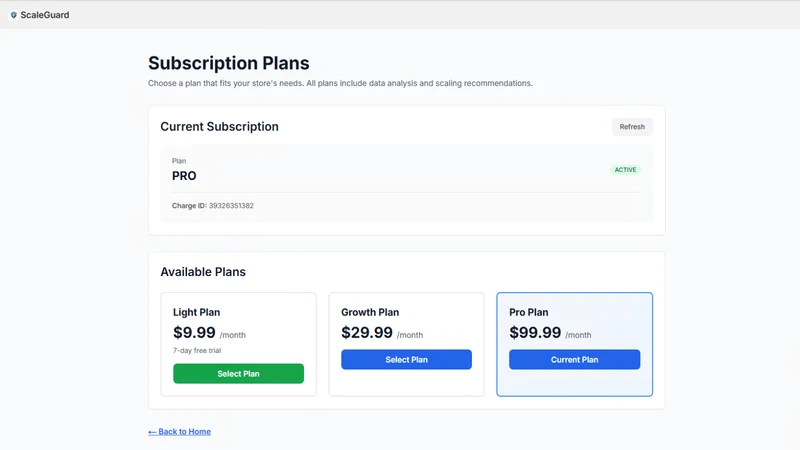Open the Light Plan card title

[196, 312]
